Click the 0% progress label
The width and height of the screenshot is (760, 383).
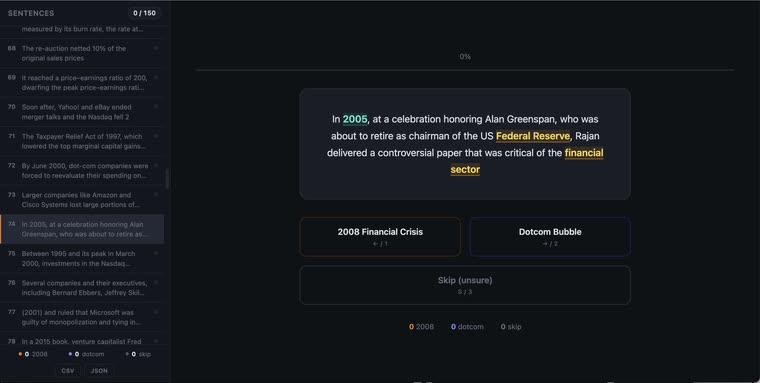tap(465, 57)
